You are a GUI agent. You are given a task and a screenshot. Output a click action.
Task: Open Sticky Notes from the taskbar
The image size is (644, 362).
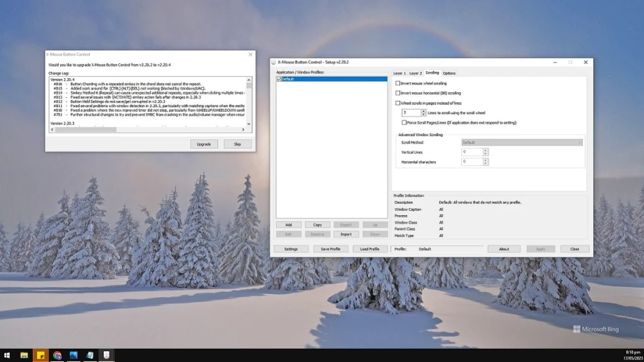tap(40, 355)
